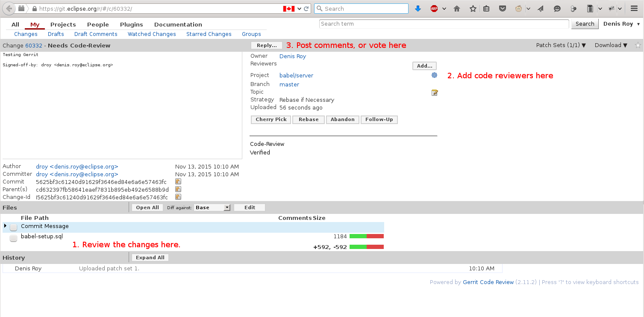Open the Gerrit Code Review footer link
644x317 pixels.
tap(488, 282)
